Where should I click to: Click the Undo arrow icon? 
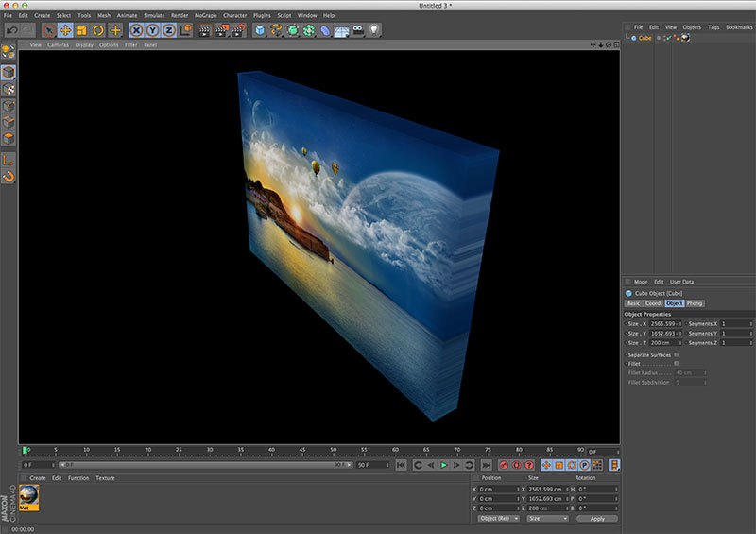(12, 30)
